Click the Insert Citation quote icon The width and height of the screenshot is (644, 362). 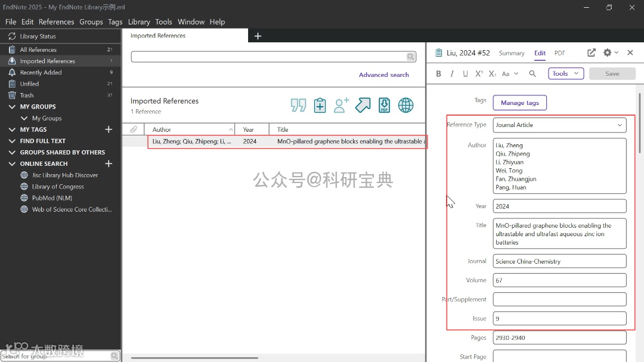tap(299, 105)
